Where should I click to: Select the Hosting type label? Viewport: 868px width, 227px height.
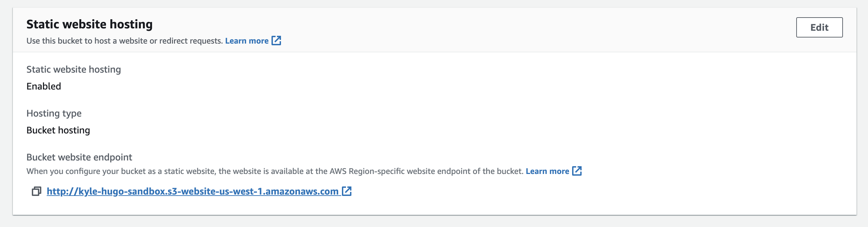click(x=54, y=113)
